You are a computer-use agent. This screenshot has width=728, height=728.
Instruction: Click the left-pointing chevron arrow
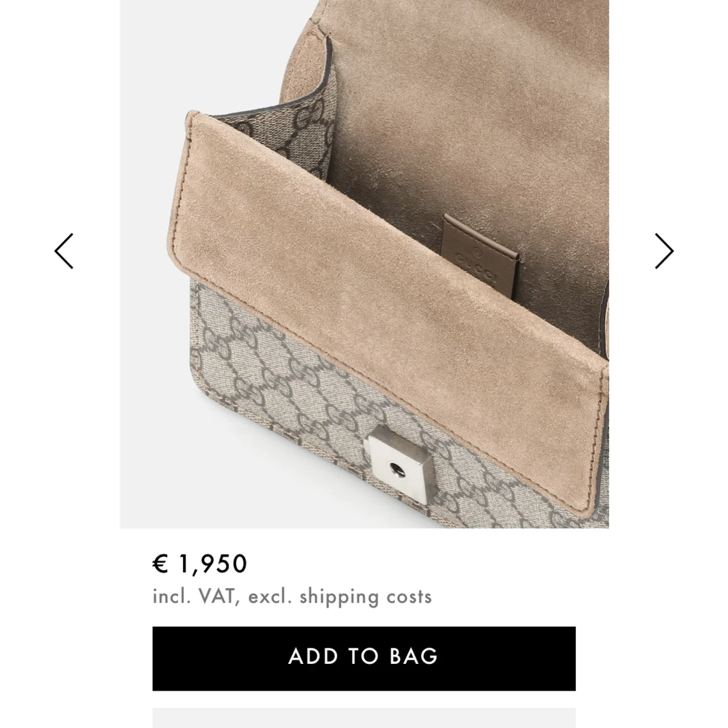[64, 251]
